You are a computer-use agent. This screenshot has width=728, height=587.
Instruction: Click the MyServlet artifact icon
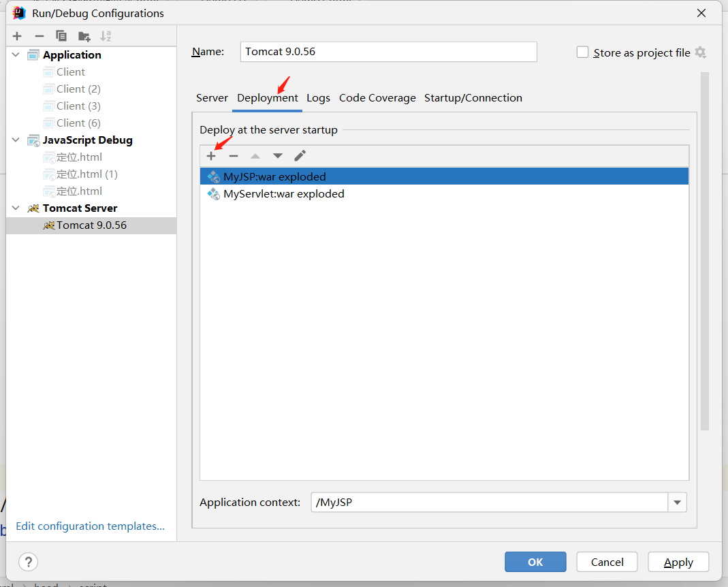coord(214,194)
